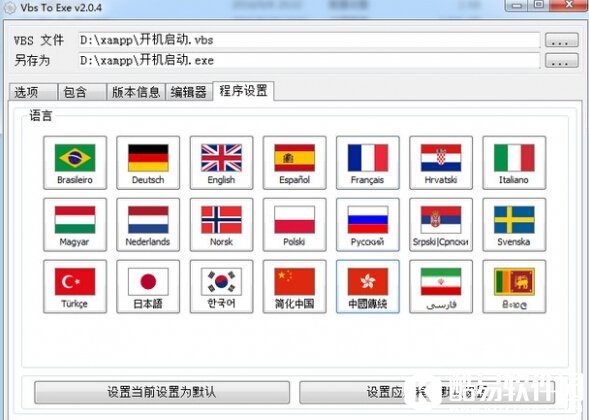Browse for the 另存为 output path
The height and width of the screenshot is (420, 589).
point(562,60)
